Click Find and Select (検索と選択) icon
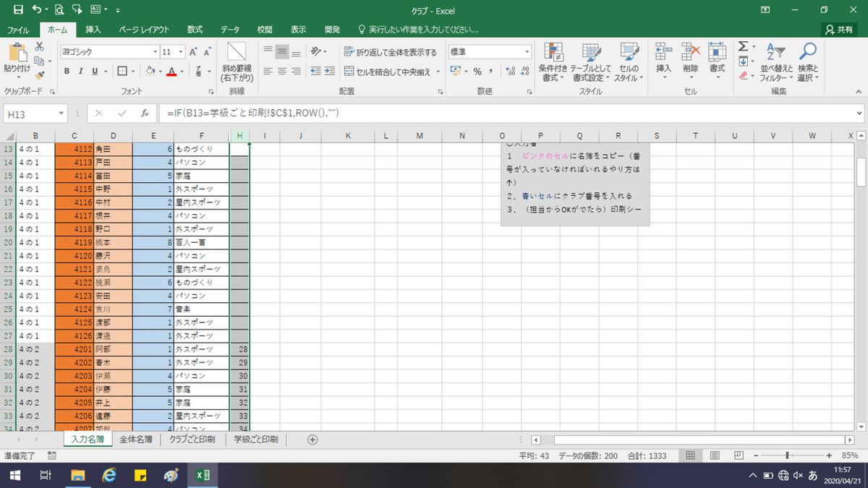 point(808,63)
